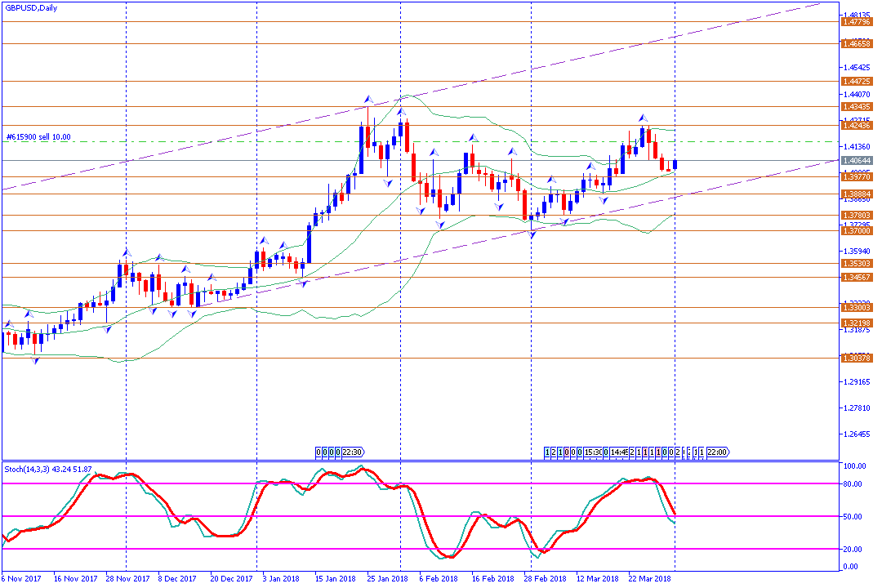Viewport: 882px width, 588px height.
Task: Click the current price tag 1.40644
Action: coord(857,160)
